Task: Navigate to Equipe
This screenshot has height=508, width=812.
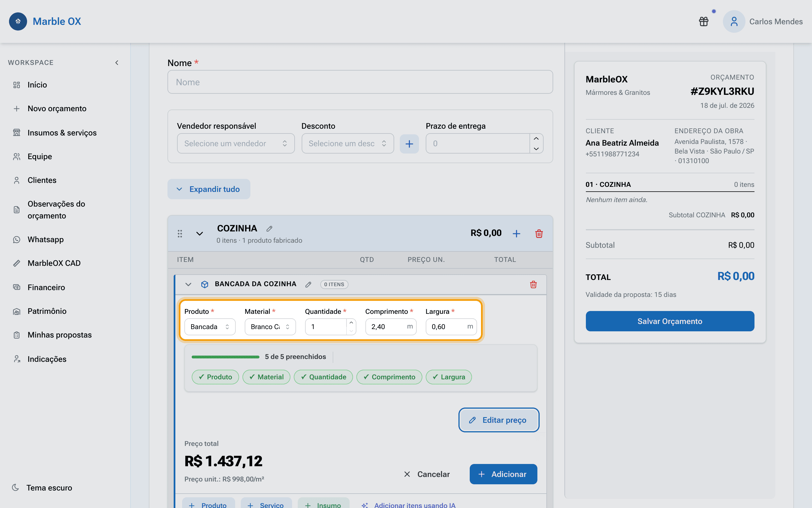Action: pyautogui.click(x=39, y=157)
